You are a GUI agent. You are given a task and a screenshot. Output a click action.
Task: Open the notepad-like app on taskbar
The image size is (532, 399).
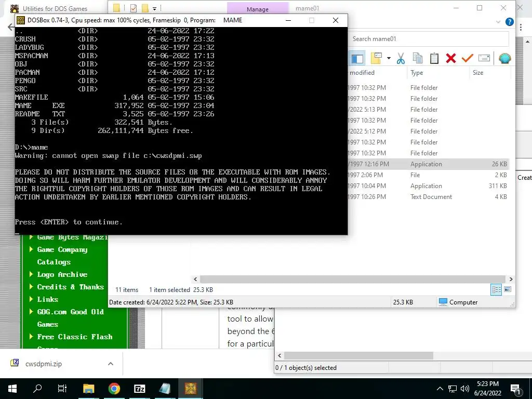point(165,389)
